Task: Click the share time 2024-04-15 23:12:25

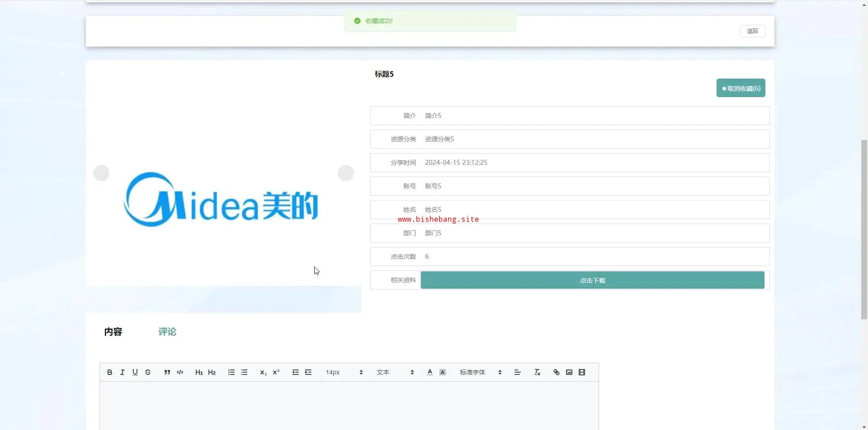Action: point(456,163)
